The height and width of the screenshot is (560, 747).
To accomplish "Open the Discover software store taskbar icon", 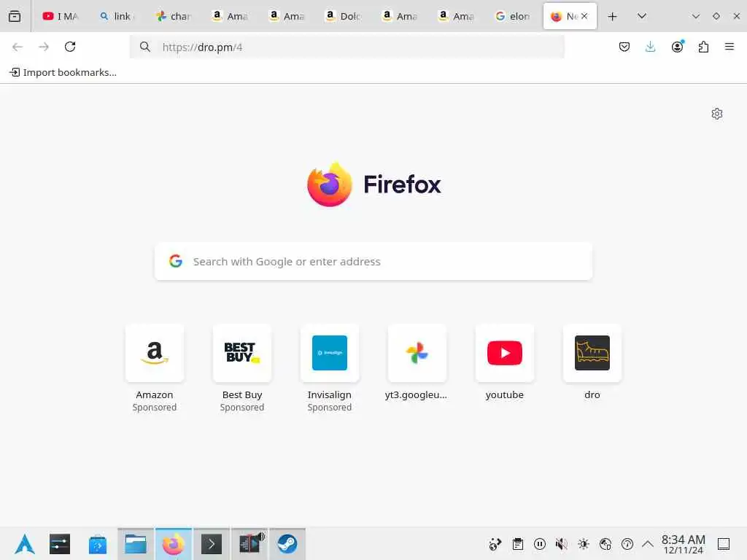I will coord(98,544).
